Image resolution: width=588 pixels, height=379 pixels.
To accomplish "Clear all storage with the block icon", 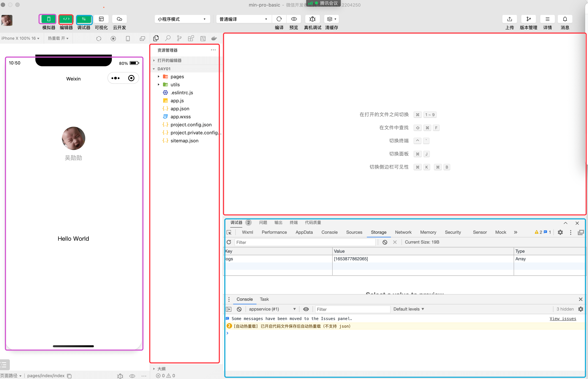I will 385,242.
